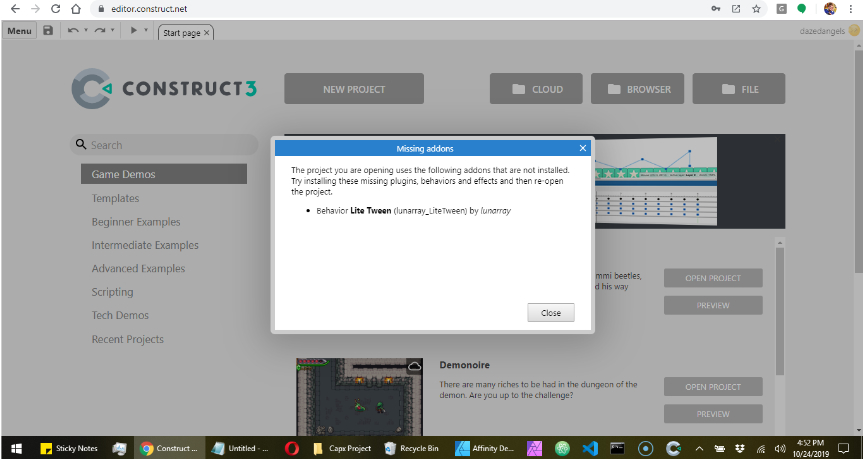Select the Intermediate Examples category
This screenshot has height=459, width=863.
coord(145,245)
